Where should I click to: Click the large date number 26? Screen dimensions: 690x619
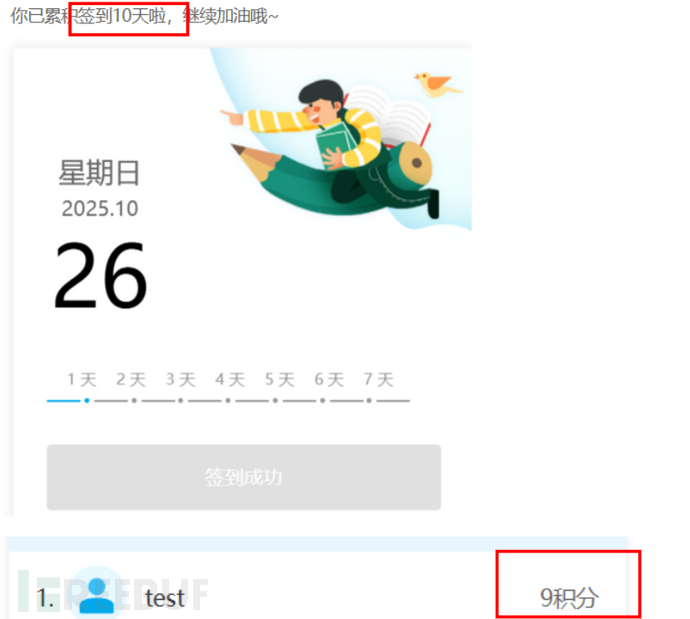click(x=100, y=275)
